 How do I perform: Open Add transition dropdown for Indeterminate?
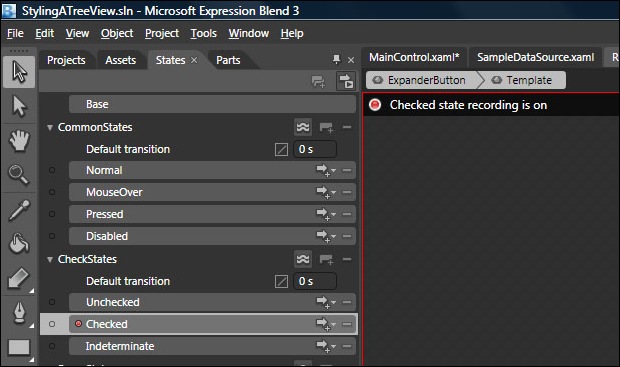point(326,346)
